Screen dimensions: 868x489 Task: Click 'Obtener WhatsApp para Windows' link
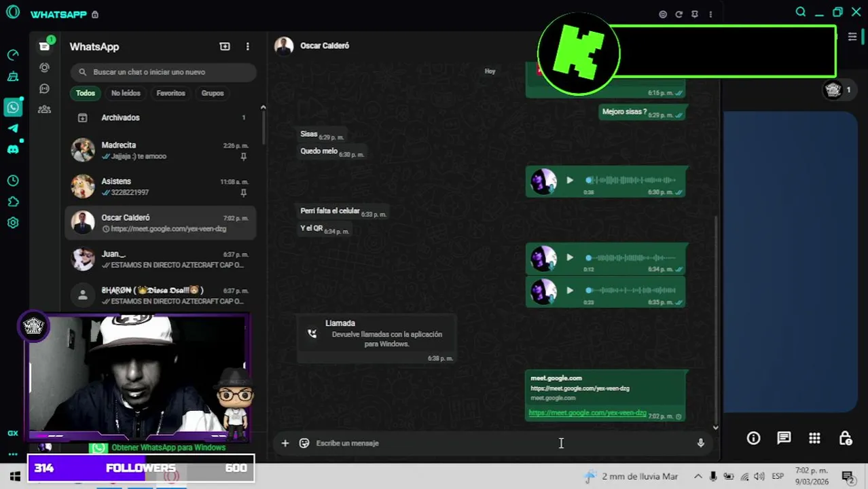point(168,448)
